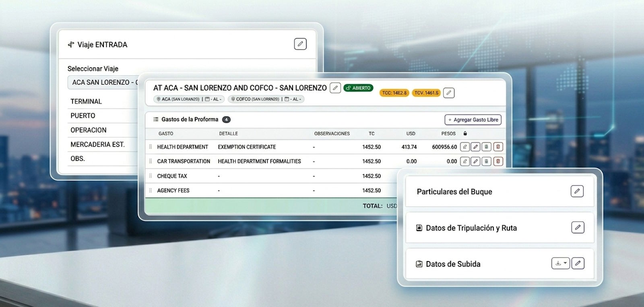The image size is (644, 307).
Task: Click pencil edit icon on HEALTH DEPARTMENT row
Action: (476, 147)
